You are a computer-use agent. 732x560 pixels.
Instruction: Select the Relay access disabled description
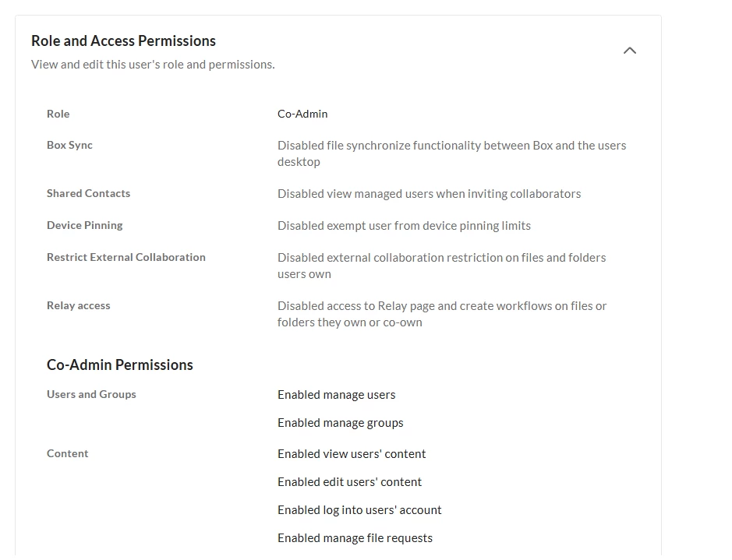click(x=442, y=314)
